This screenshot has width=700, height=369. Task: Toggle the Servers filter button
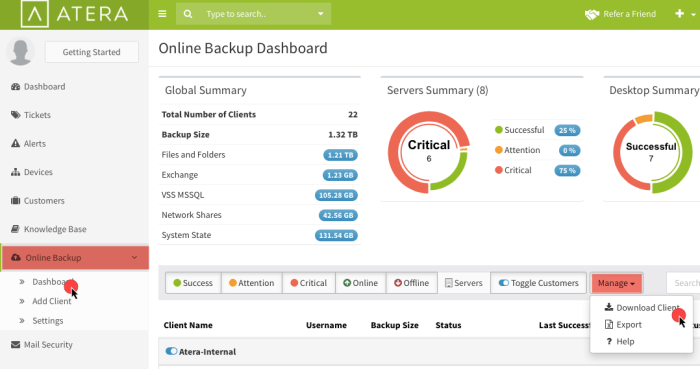464,283
